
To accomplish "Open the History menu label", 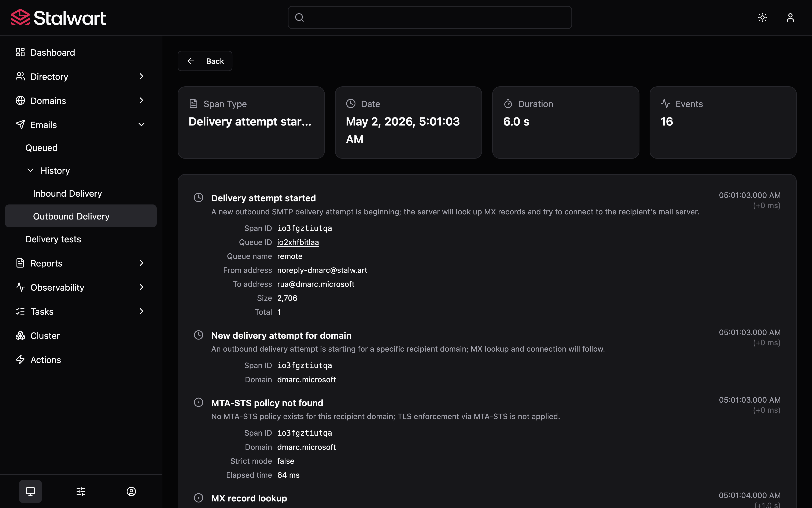I will pyautogui.click(x=55, y=171).
